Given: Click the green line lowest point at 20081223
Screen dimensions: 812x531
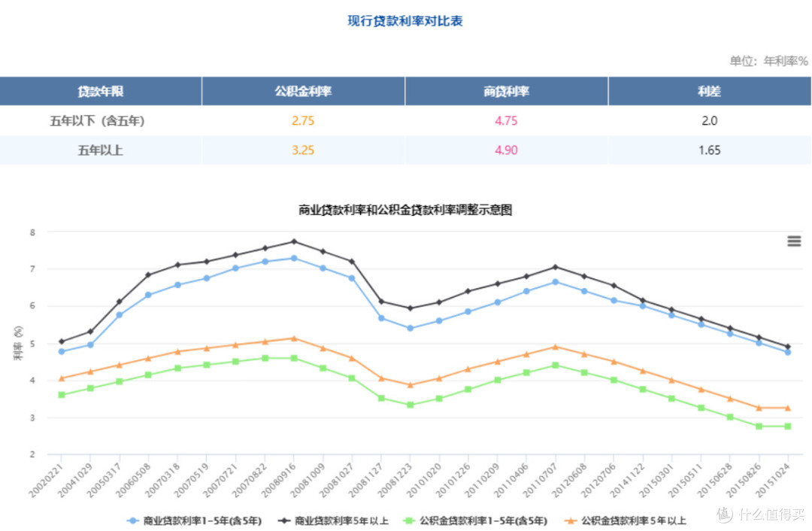Looking at the screenshot, I should 411,405.
